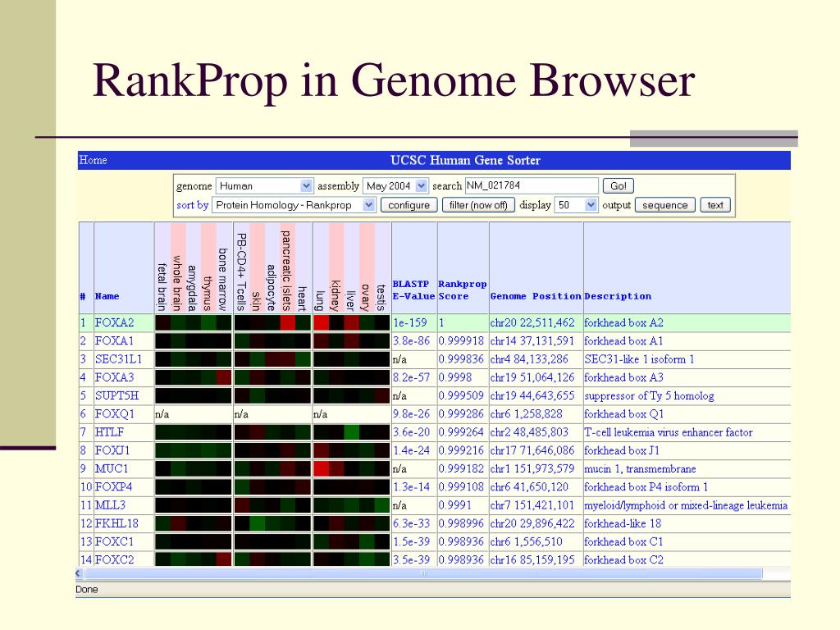This screenshot has height=630, width=840.
Task: Click the Done status bar text
Action: pos(87,589)
